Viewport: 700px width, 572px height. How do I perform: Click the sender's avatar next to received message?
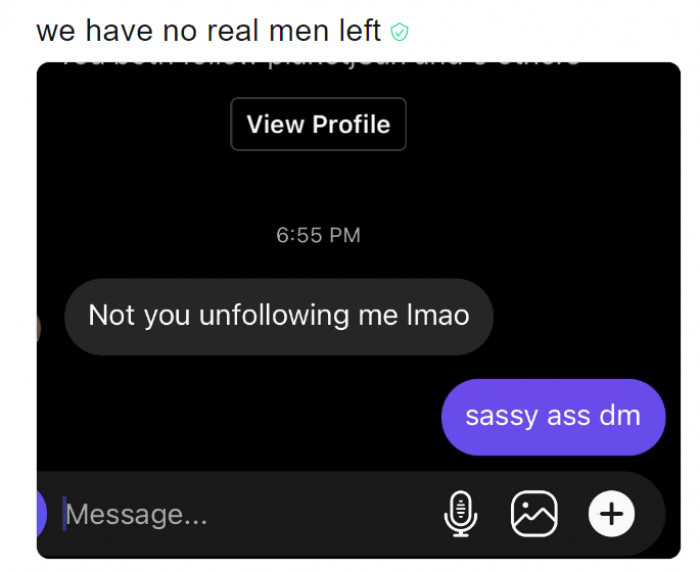click(x=38, y=328)
